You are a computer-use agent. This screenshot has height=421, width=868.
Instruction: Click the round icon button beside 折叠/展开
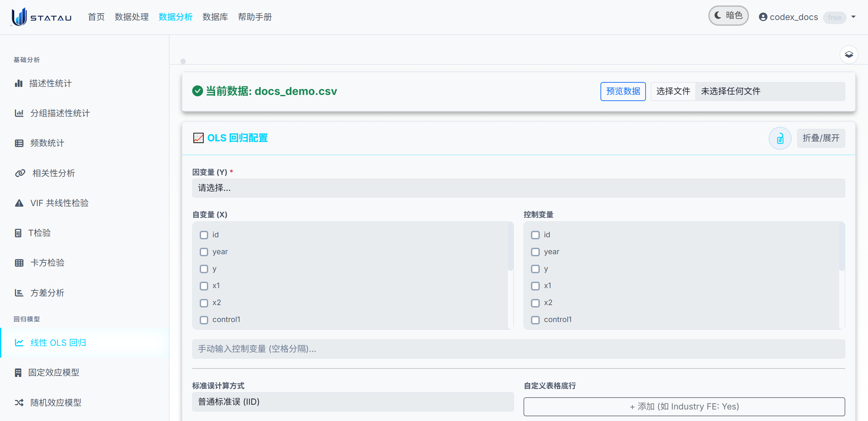(780, 138)
